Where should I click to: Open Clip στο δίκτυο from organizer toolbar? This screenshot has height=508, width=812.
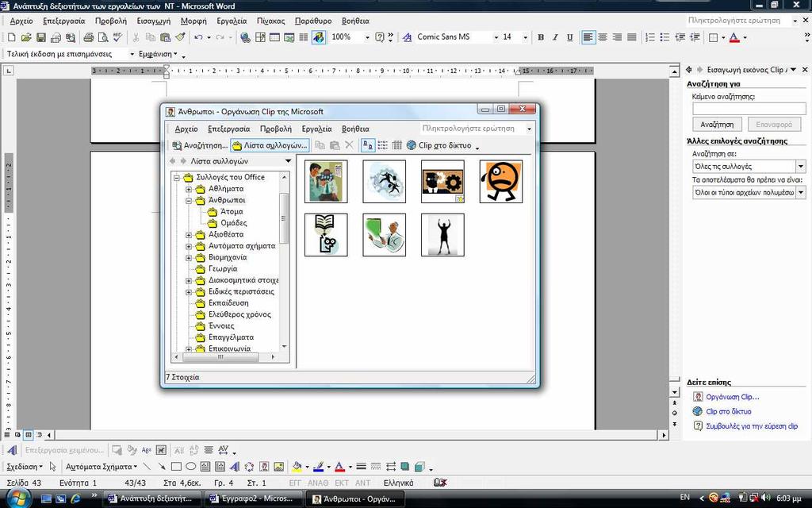439,146
